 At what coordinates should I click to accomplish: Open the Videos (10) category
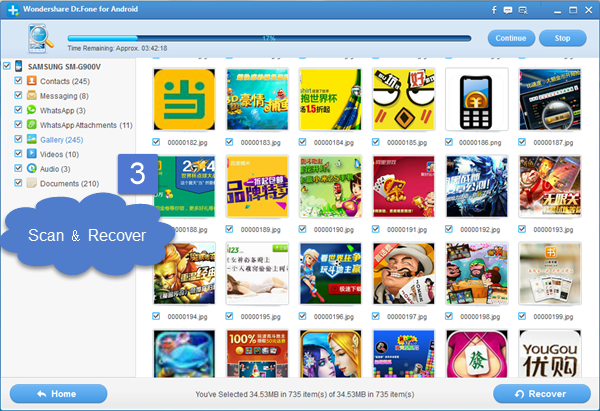(59, 154)
